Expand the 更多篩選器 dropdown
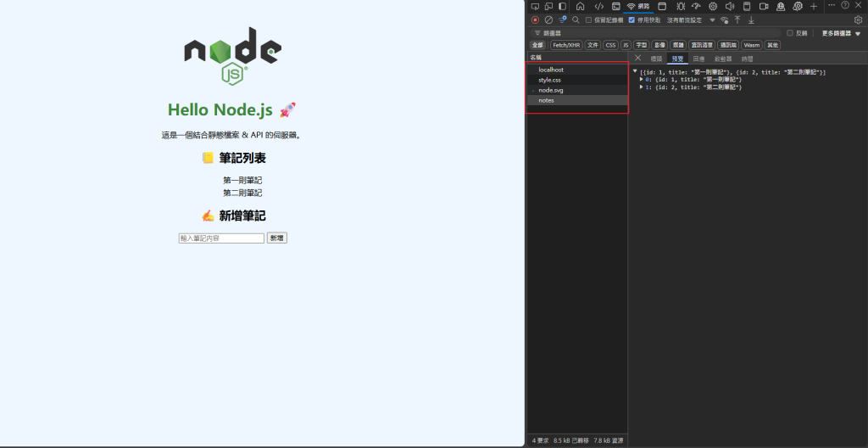The height and width of the screenshot is (448, 868). (x=841, y=33)
